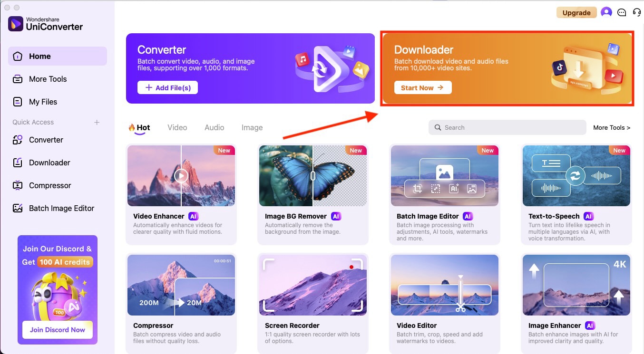Click the Upgrade button
This screenshot has height=354, width=644.
tap(576, 12)
